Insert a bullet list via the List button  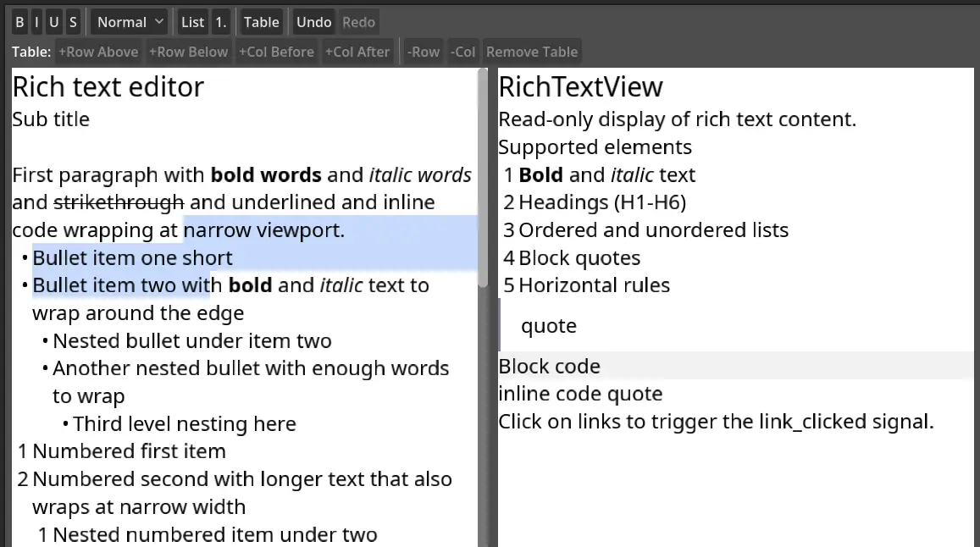coord(192,21)
